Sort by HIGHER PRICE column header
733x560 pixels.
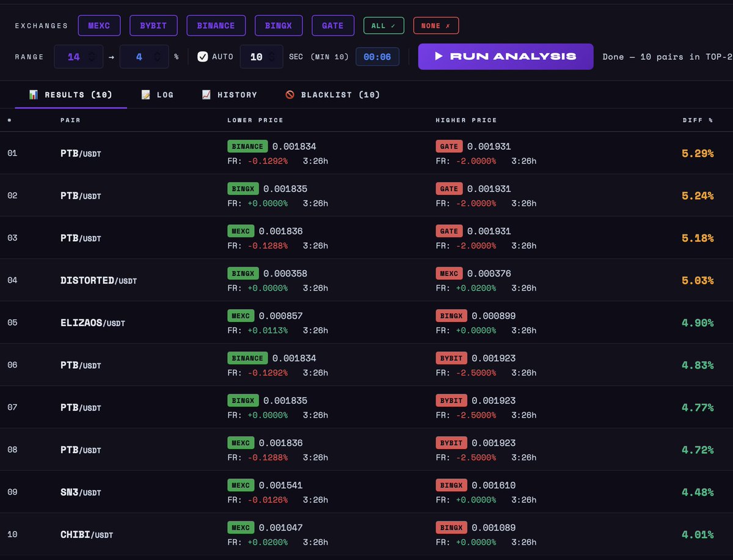[466, 120]
